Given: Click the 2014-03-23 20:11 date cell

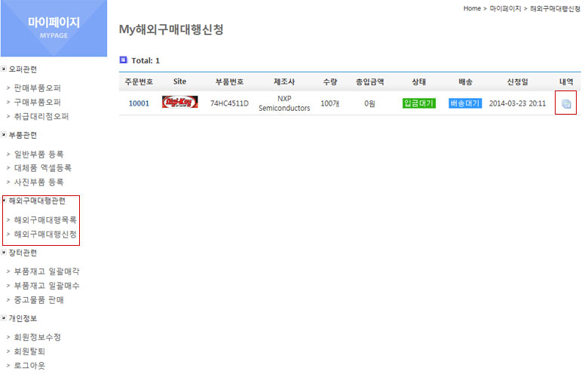Looking at the screenshot, I should (x=517, y=103).
